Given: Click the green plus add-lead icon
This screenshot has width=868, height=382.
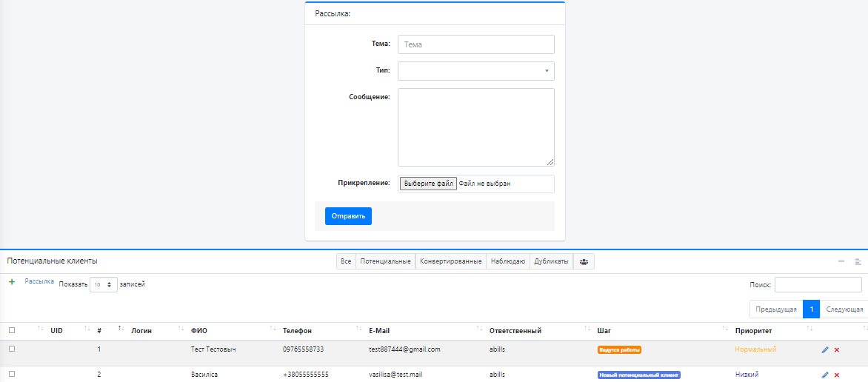Looking at the screenshot, I should coord(12,283).
